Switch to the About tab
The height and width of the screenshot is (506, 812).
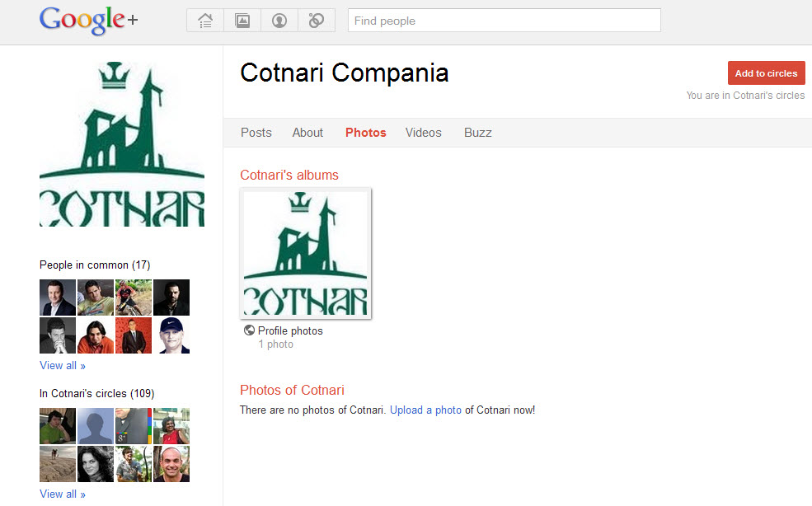307,133
